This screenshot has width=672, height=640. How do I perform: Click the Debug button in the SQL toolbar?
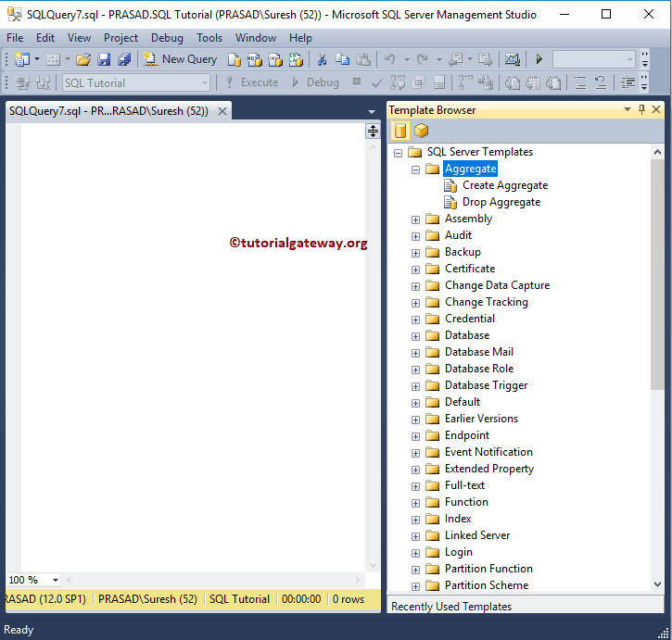pos(315,82)
